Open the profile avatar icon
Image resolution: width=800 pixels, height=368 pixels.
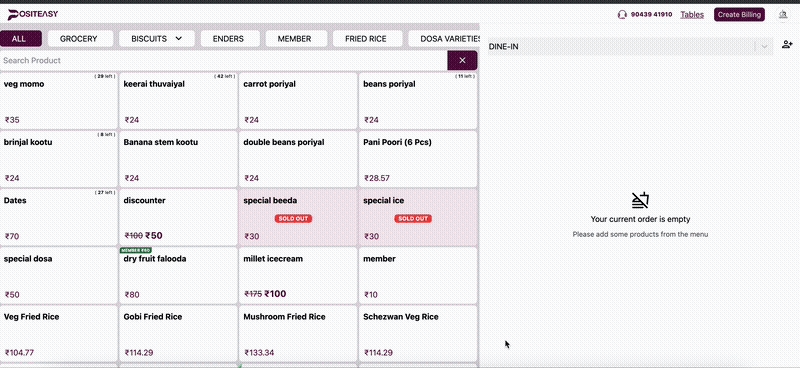pyautogui.click(x=783, y=15)
